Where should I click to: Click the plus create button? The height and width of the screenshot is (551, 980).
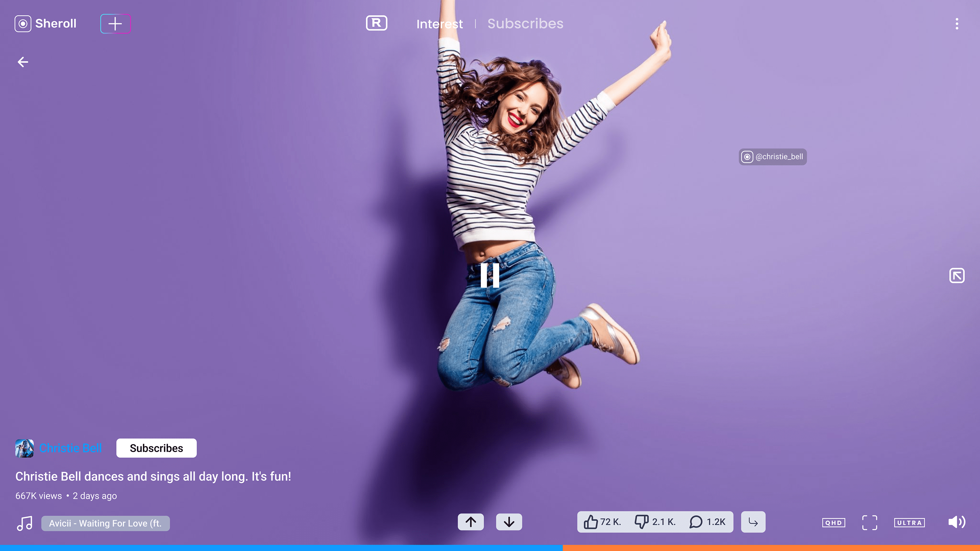pos(115,23)
